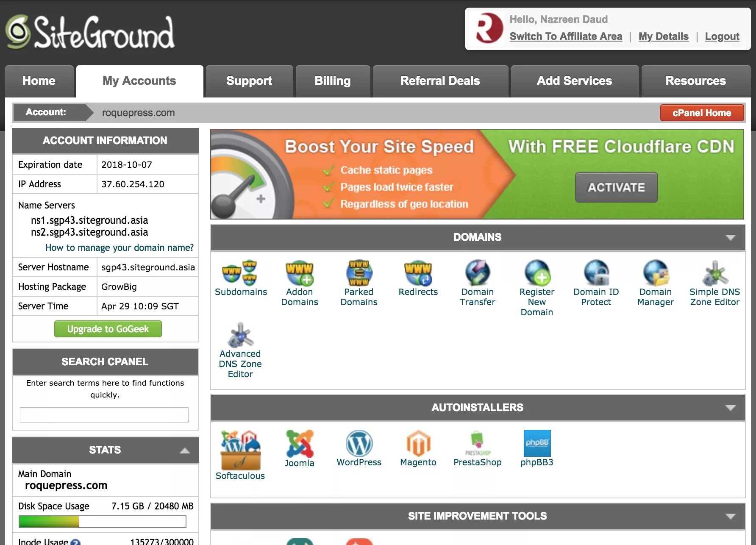This screenshot has height=545, width=756.
Task: Open the Domain ID Protect icon
Action: point(596,272)
